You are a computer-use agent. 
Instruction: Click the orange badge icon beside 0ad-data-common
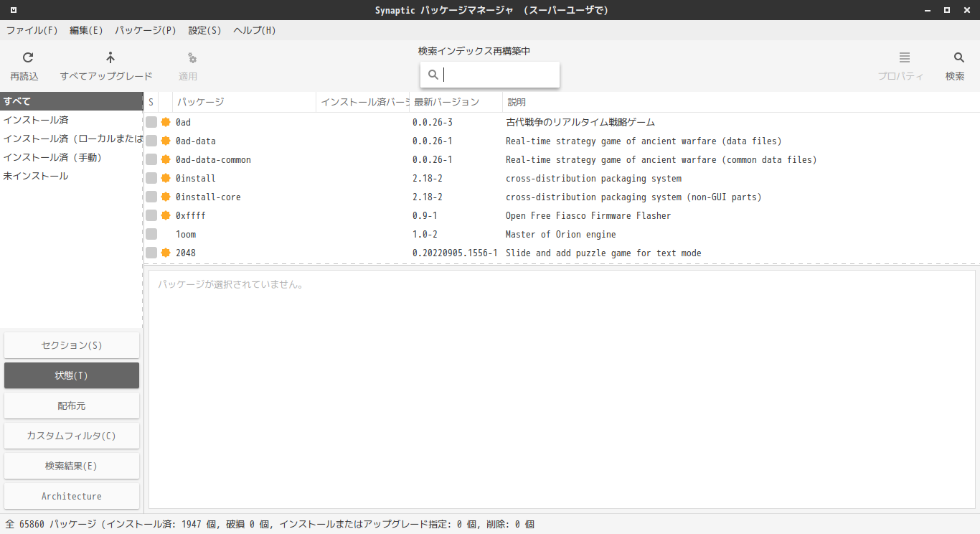tap(166, 159)
